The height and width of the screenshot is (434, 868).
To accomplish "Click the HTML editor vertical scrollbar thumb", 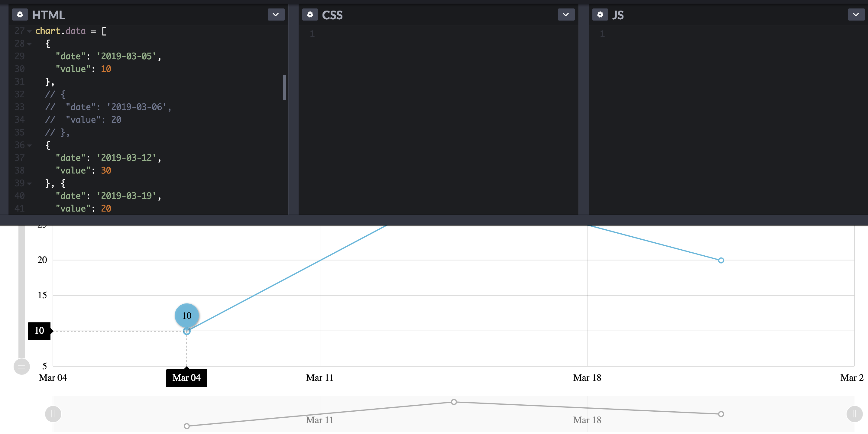I will tap(284, 87).
